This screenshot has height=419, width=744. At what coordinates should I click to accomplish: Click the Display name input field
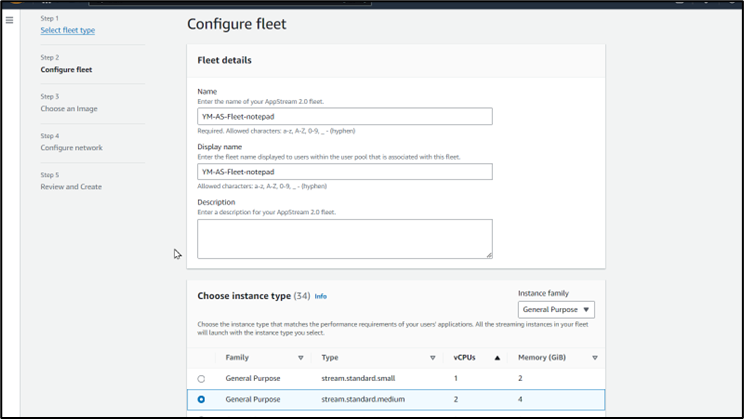click(x=345, y=172)
